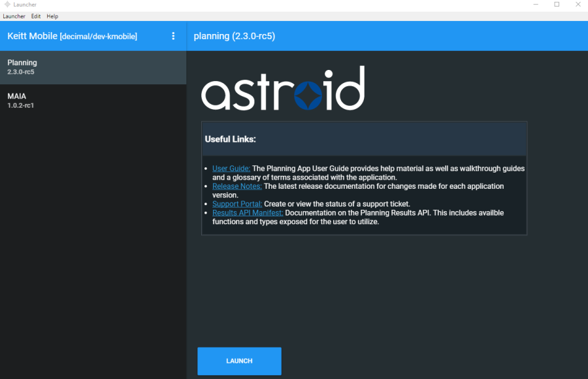Select the MAIA 1.0.2-rc1 application

coord(93,101)
